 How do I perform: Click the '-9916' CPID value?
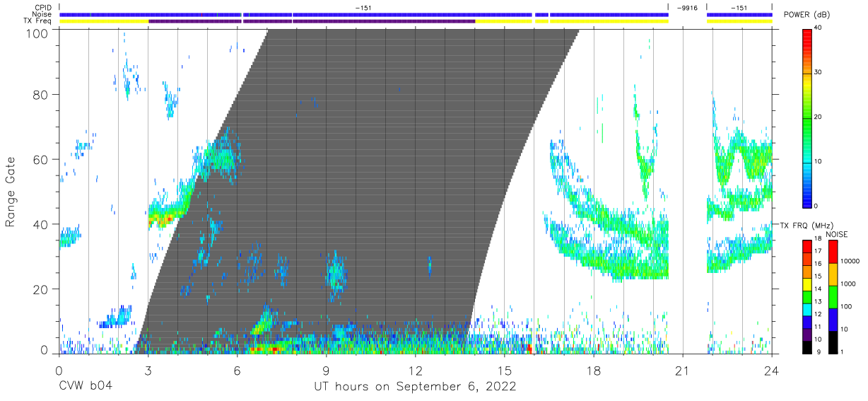tap(687, 7)
